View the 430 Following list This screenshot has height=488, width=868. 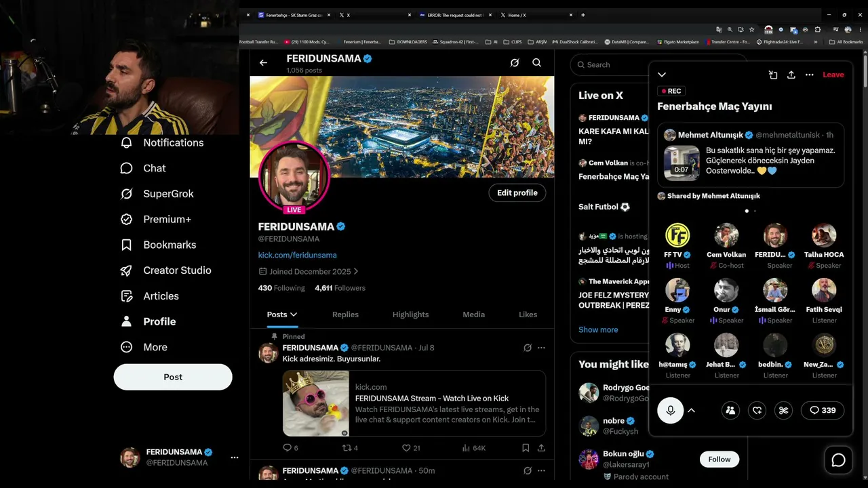[x=281, y=288]
